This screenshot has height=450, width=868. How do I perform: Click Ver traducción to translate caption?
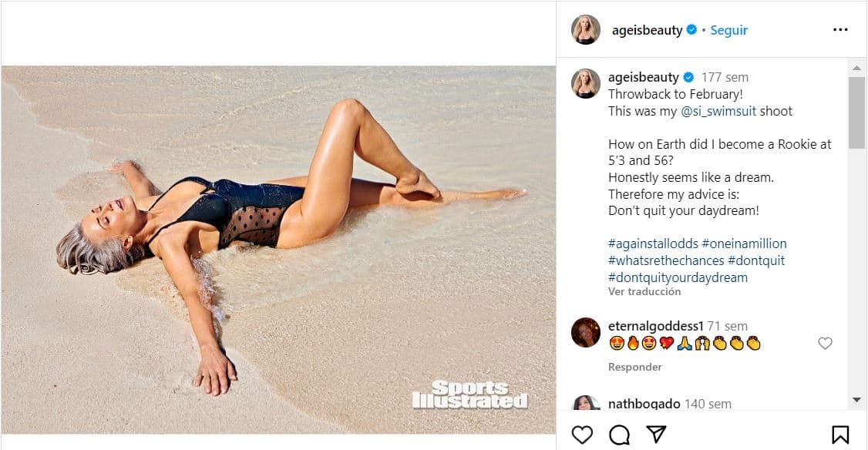point(644,292)
